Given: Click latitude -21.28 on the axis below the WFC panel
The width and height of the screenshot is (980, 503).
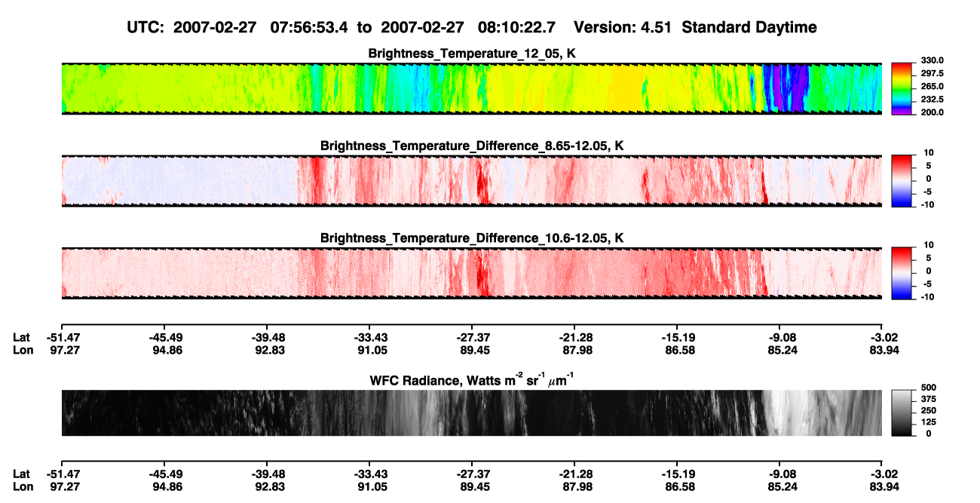Looking at the screenshot, I should (x=574, y=474).
